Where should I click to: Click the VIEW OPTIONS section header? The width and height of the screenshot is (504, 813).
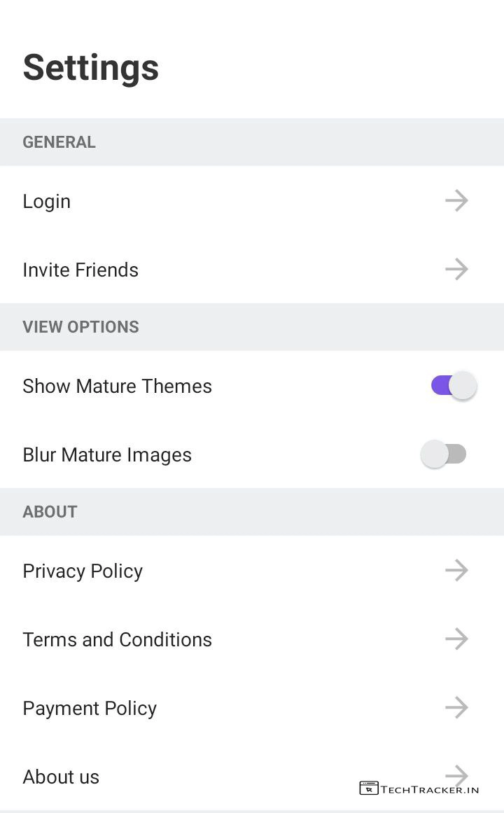point(80,327)
